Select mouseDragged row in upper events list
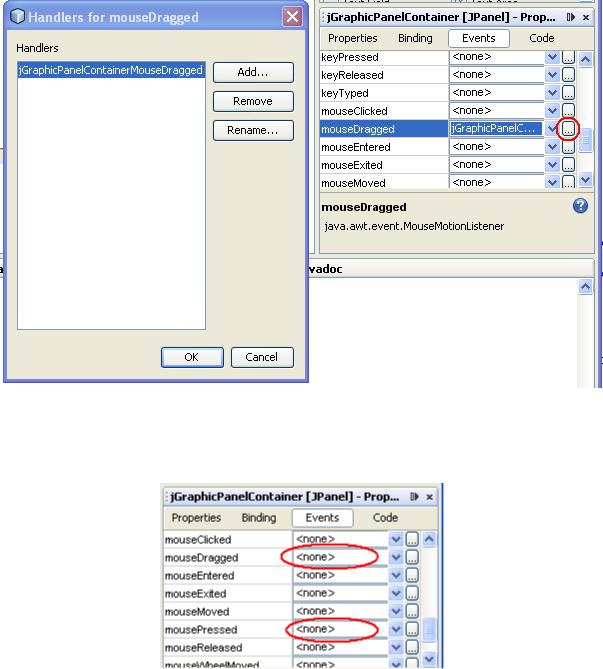This screenshot has width=603, height=669. click(384, 129)
